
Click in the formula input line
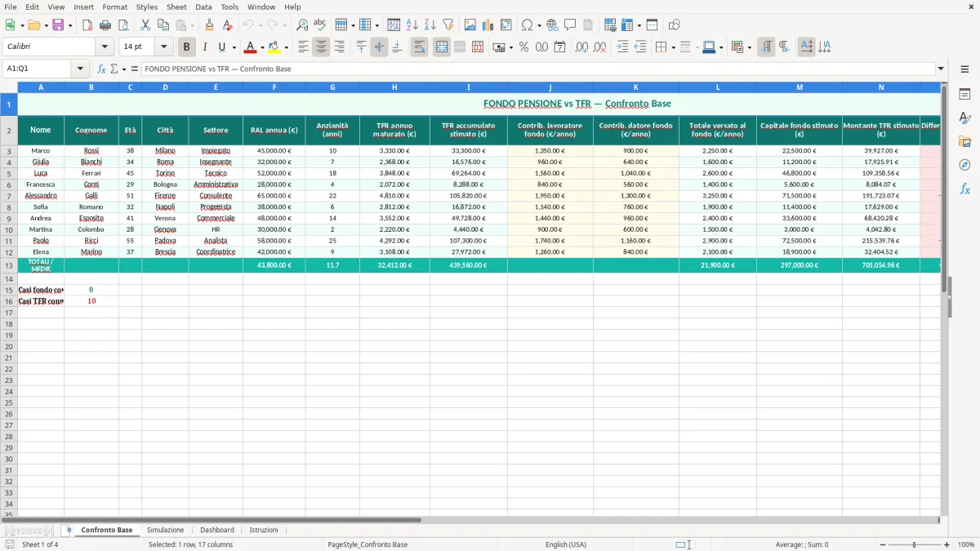537,69
